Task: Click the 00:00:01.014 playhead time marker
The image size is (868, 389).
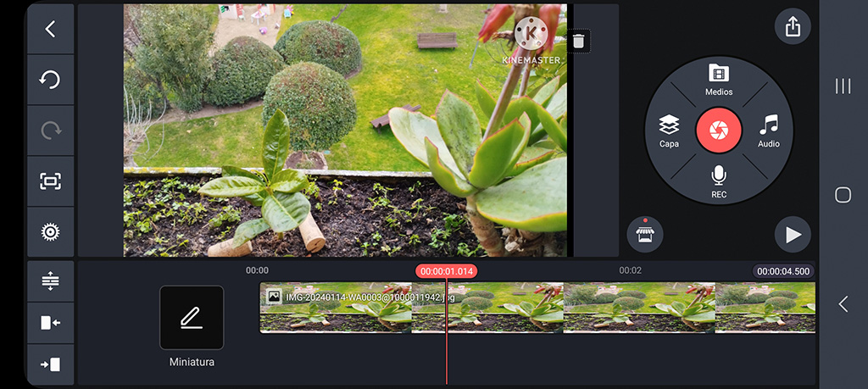Action: coord(446,271)
